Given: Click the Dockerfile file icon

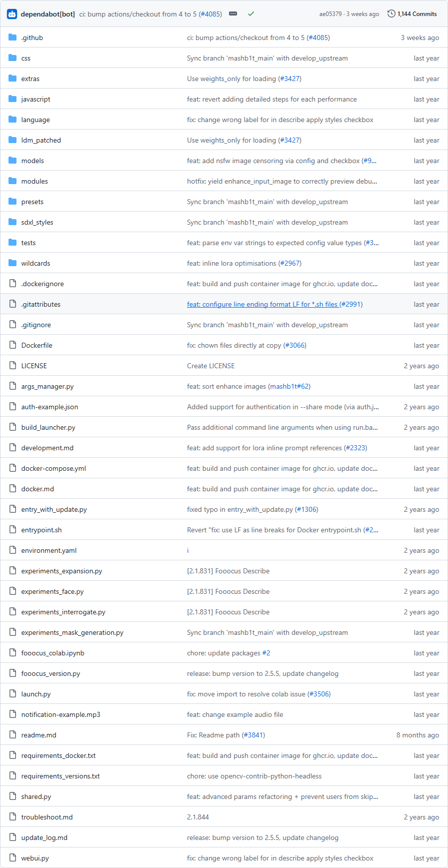Looking at the screenshot, I should pos(12,345).
